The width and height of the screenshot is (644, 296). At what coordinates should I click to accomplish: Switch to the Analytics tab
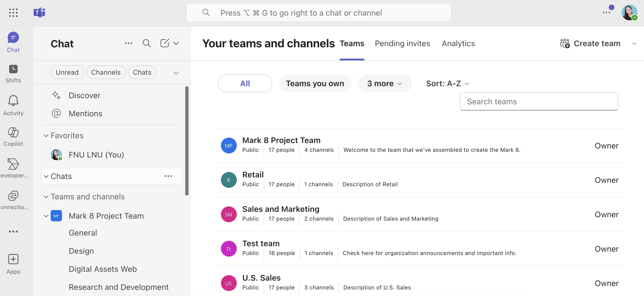[458, 43]
